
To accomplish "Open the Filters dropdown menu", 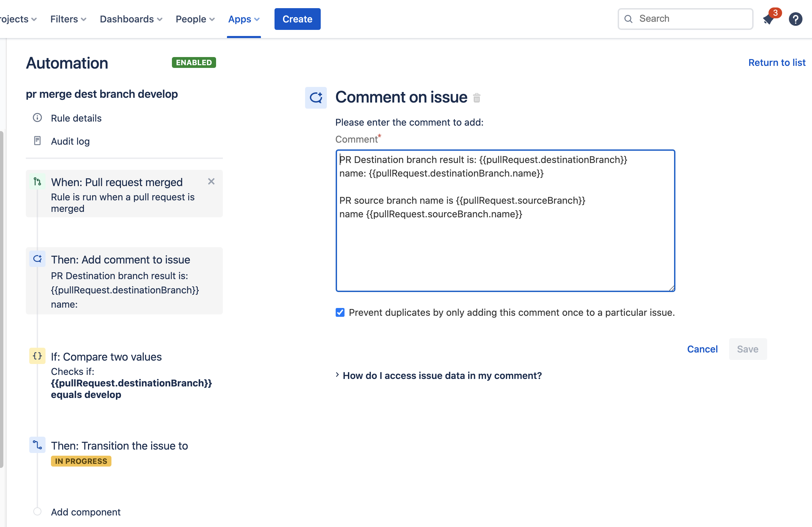I will pyautogui.click(x=68, y=19).
